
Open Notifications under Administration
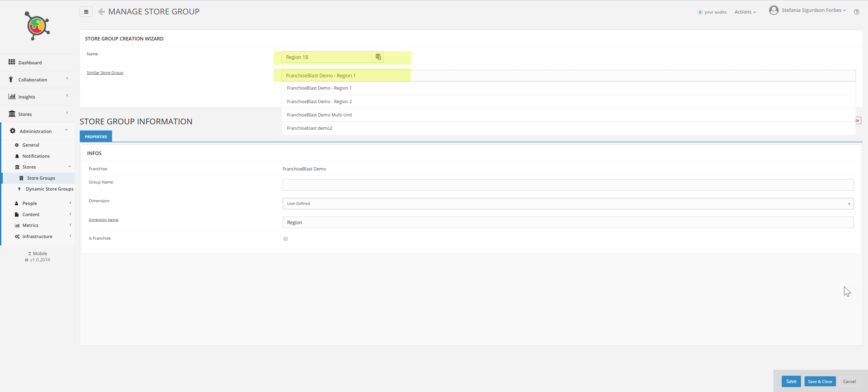point(36,156)
